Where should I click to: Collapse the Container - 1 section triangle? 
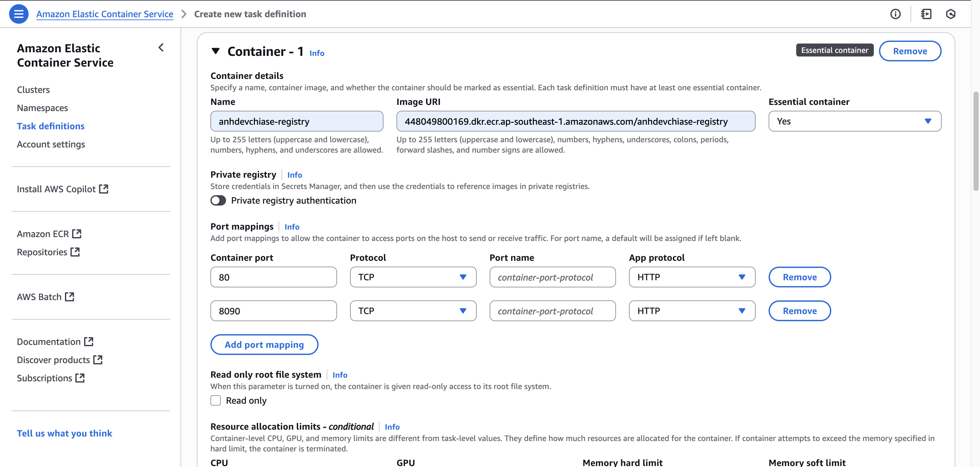[216, 51]
